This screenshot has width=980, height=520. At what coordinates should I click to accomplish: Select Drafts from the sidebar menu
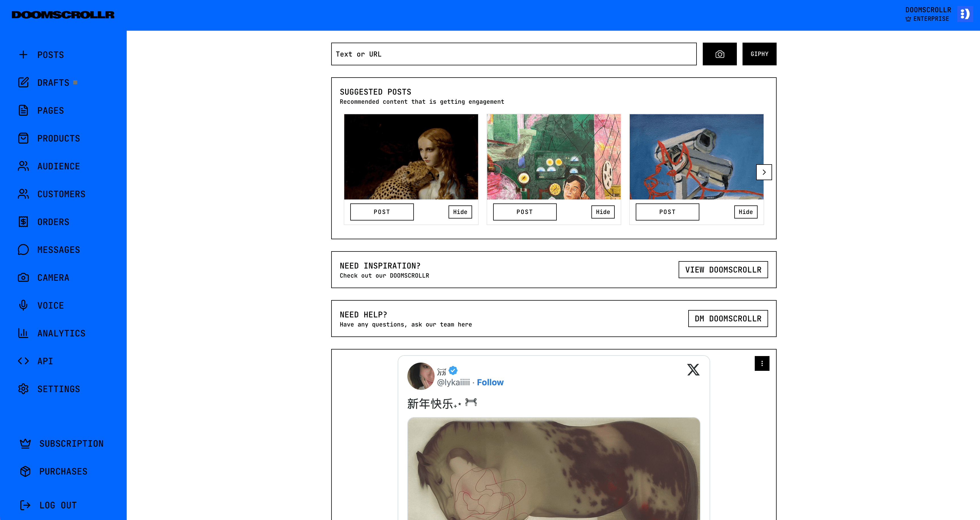click(x=53, y=83)
